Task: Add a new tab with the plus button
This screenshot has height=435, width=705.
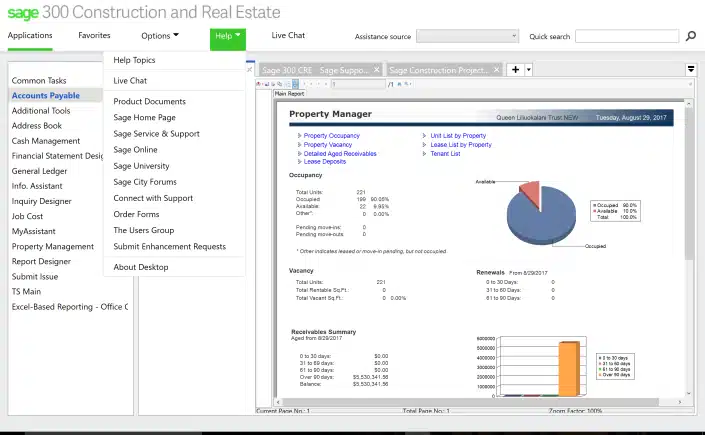Action: pyautogui.click(x=515, y=70)
